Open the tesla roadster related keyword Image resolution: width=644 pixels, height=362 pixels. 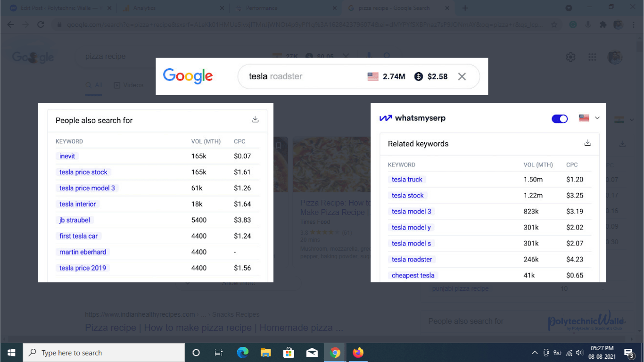point(412,260)
